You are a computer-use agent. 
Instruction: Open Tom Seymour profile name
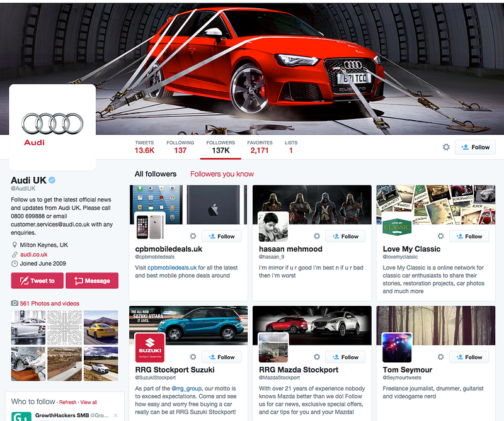[x=408, y=370]
